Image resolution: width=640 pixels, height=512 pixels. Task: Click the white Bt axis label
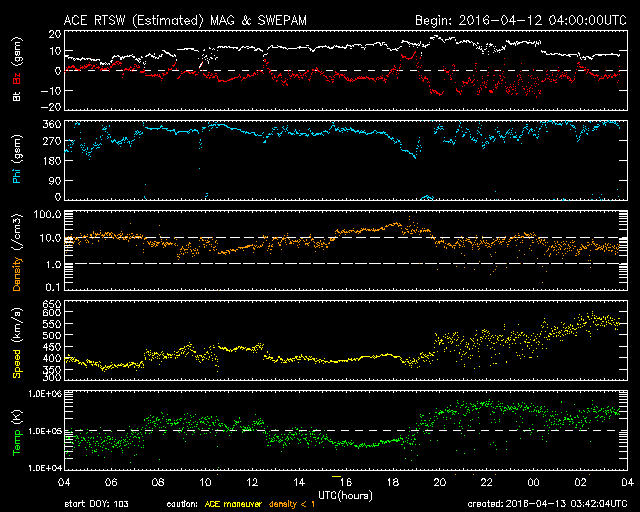pos(15,95)
